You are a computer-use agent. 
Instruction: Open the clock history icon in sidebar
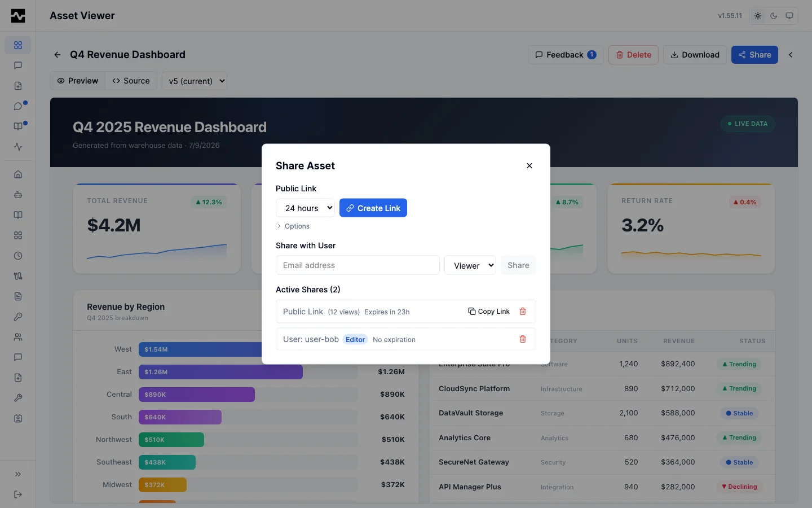[x=18, y=256]
